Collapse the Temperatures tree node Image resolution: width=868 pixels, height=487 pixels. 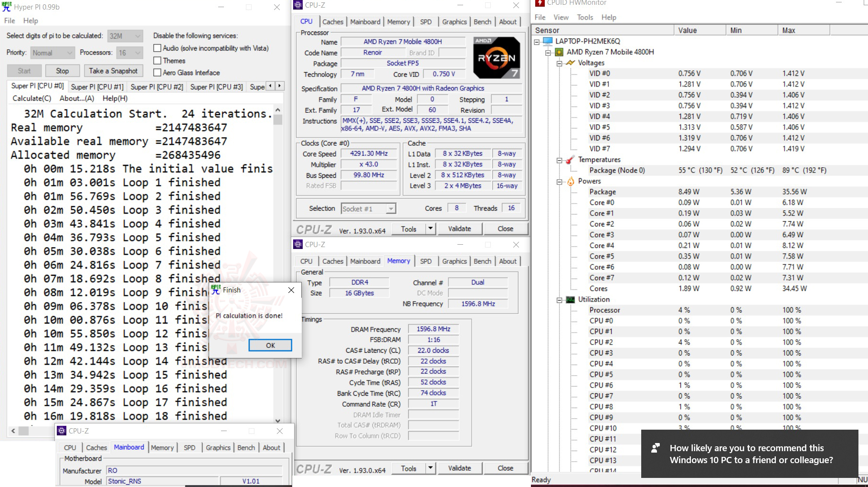(x=559, y=160)
